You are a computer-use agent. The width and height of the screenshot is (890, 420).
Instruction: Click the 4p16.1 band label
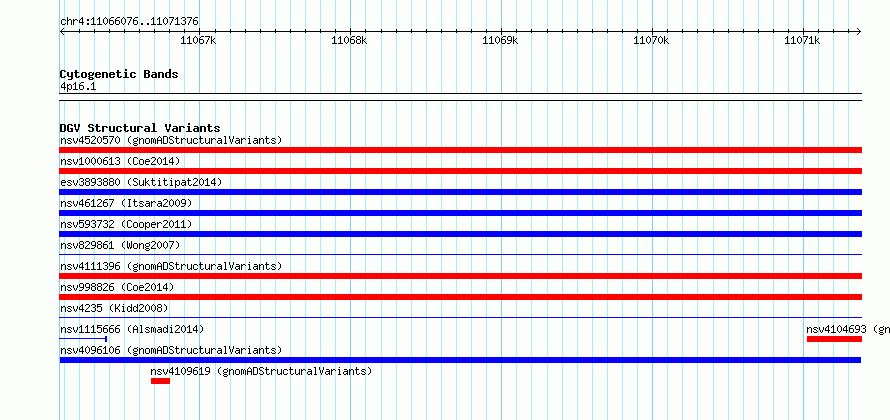(78, 87)
